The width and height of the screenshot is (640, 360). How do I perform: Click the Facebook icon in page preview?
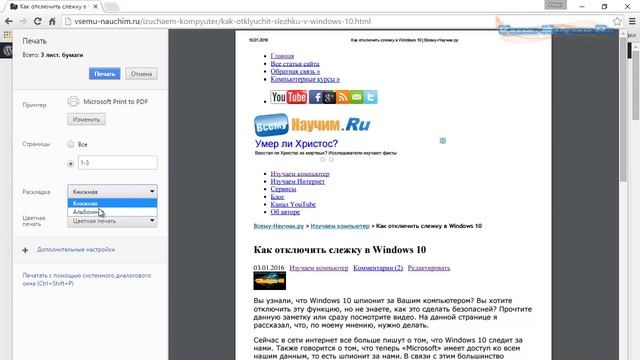click(x=316, y=97)
